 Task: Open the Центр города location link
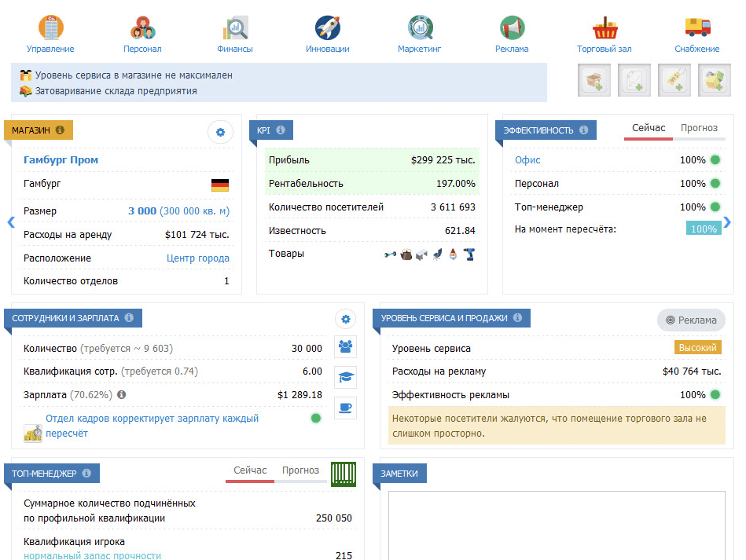(198, 258)
